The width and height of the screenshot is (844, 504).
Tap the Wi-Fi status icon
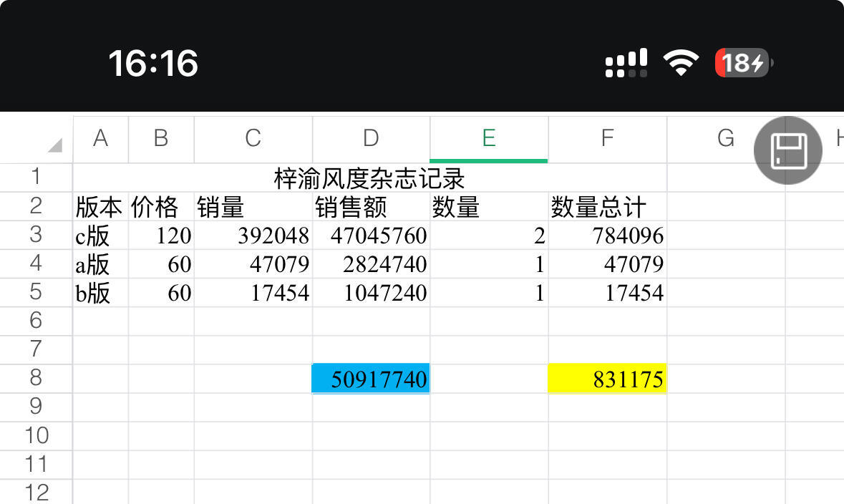tap(681, 62)
